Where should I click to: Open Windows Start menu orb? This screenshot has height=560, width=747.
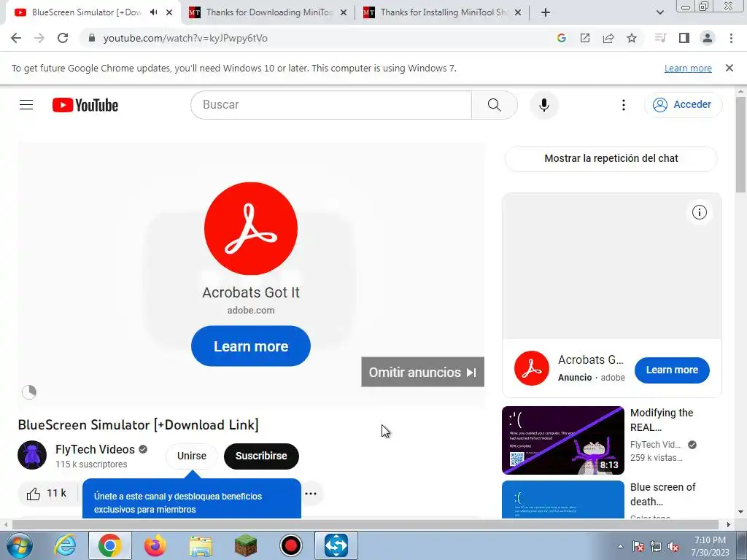[x=19, y=545]
